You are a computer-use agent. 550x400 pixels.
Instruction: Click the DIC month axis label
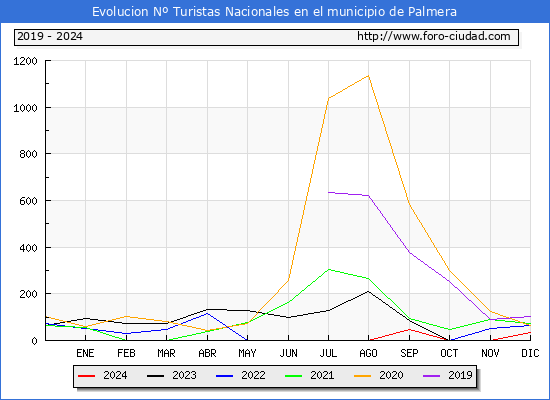(530, 353)
